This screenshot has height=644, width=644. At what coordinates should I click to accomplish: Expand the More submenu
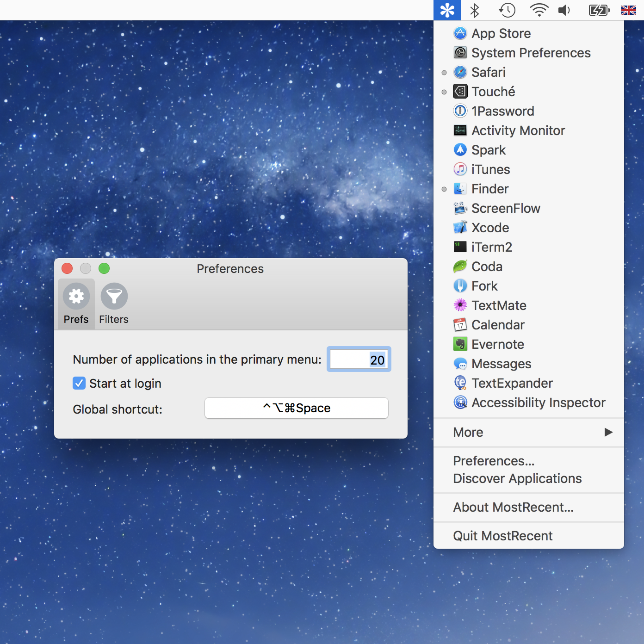(x=529, y=432)
